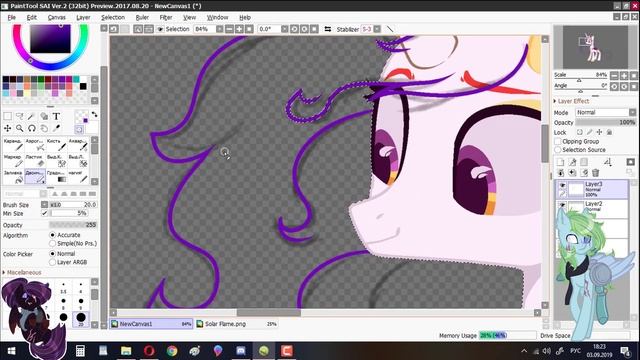Hide Layer2 with its eye icon
640x360 pixels.
click(x=562, y=204)
